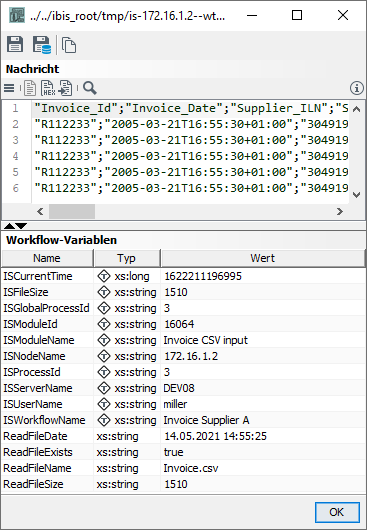367x530 pixels.
Task: Click type icon in ISModuleId row
Action: click(104, 324)
